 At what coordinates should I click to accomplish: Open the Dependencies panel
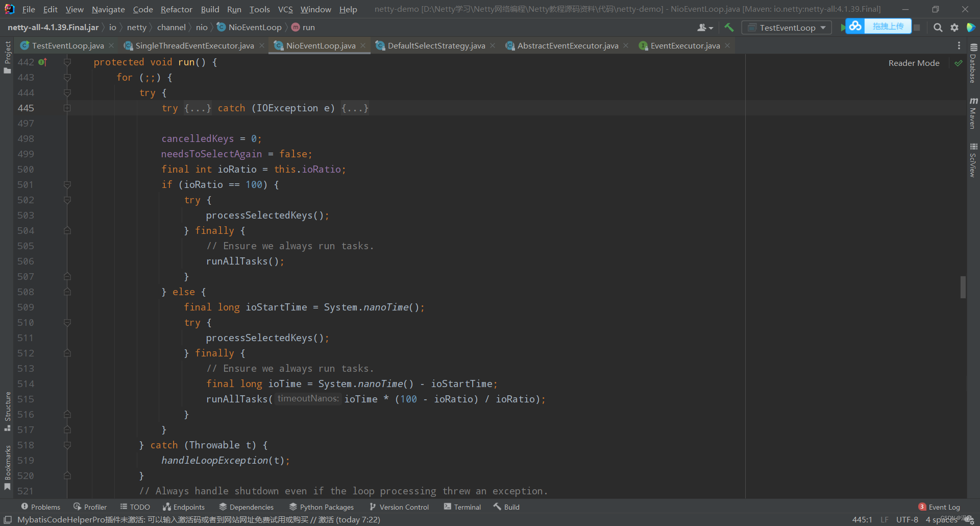tap(247, 507)
